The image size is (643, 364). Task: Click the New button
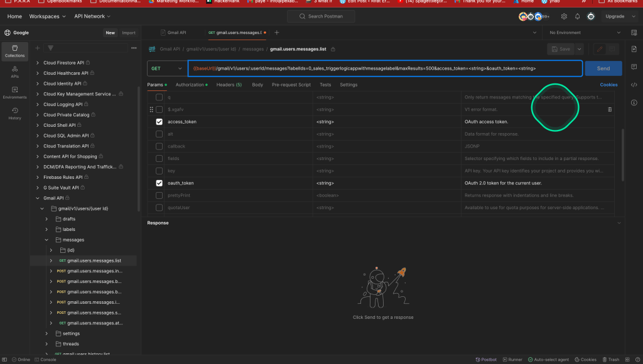[111, 33]
